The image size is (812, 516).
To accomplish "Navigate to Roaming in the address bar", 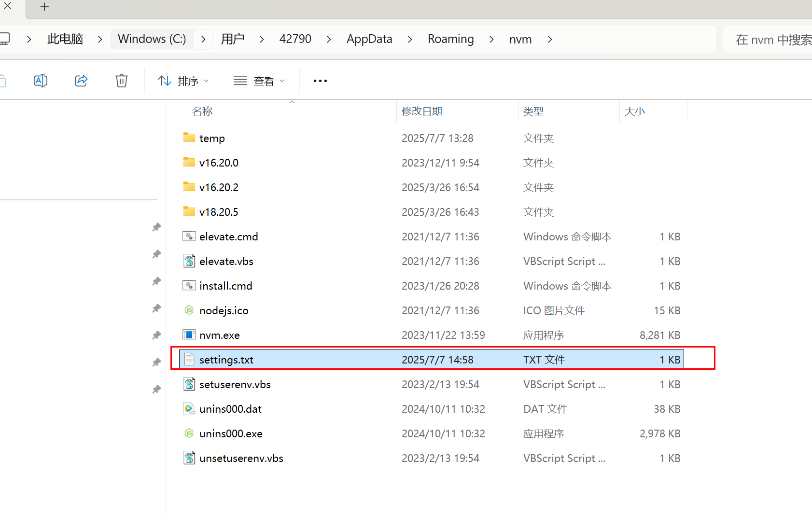I will click(x=450, y=39).
